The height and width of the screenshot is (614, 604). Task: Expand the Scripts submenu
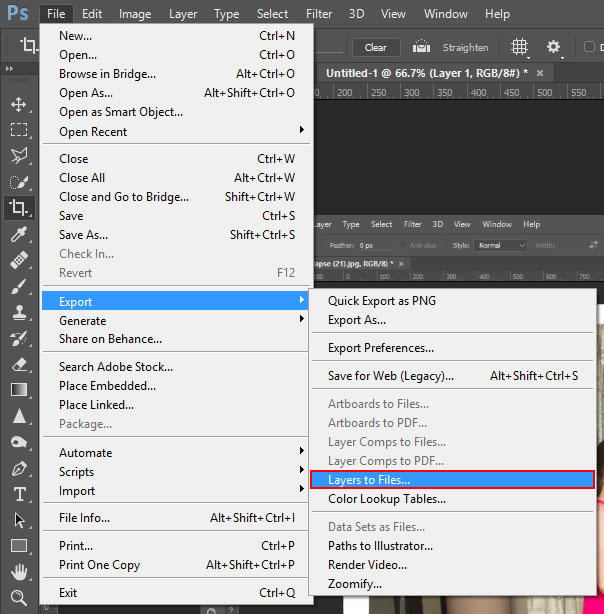click(302, 470)
